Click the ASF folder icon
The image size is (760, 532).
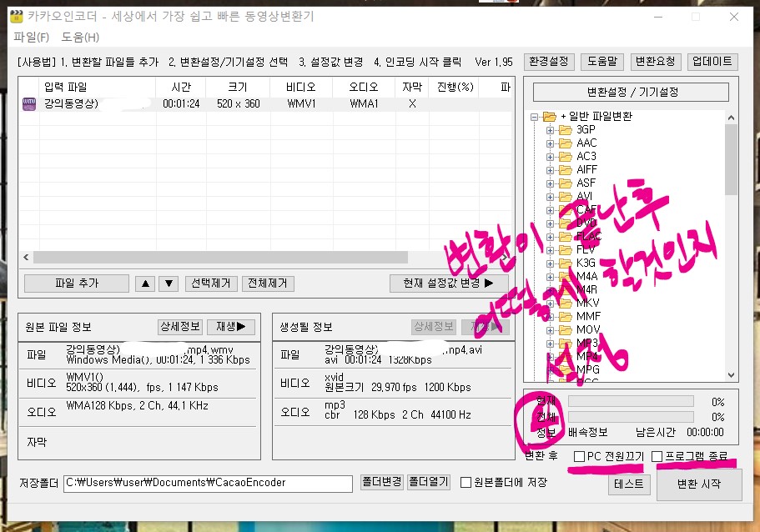(565, 183)
